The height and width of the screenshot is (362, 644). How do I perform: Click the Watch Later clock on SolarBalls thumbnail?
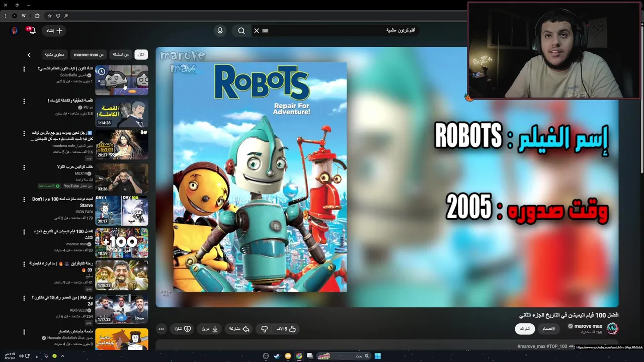pos(102,71)
